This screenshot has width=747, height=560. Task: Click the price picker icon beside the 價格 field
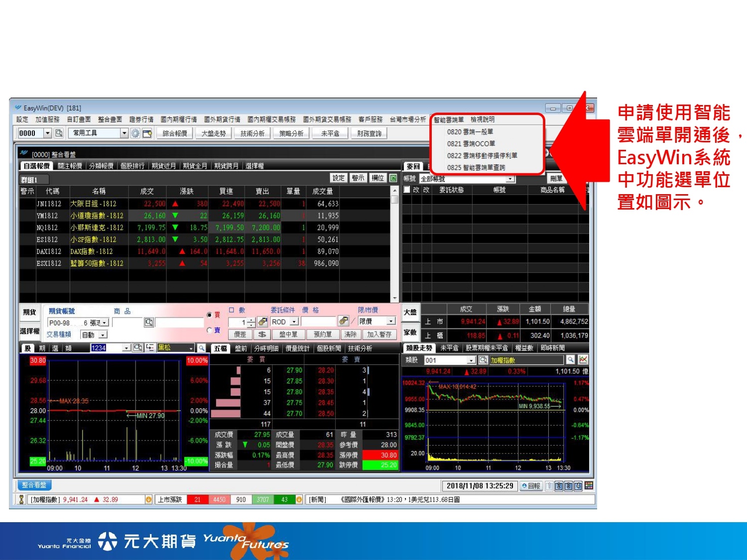(344, 322)
